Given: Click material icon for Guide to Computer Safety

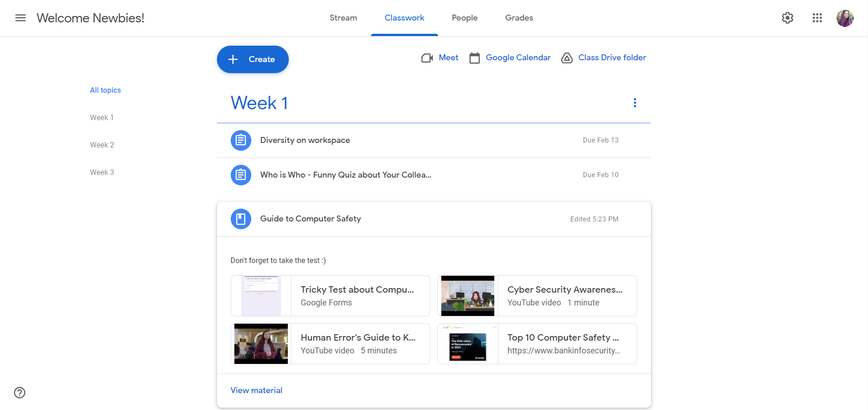Looking at the screenshot, I should [x=241, y=219].
